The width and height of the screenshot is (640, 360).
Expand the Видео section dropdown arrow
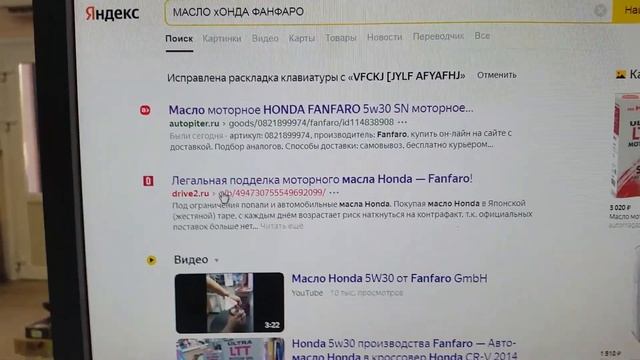217,260
